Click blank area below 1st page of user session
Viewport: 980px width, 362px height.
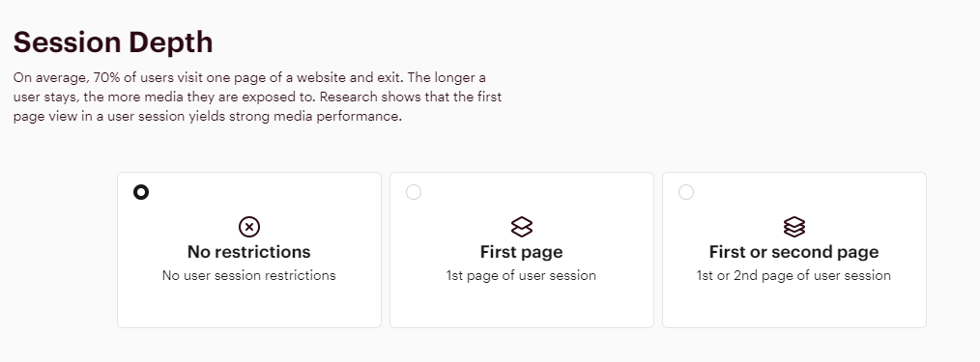521,305
